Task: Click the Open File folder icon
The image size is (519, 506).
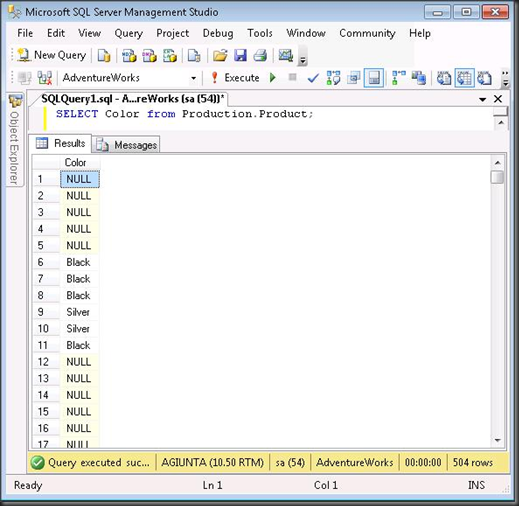Action: tap(220, 55)
